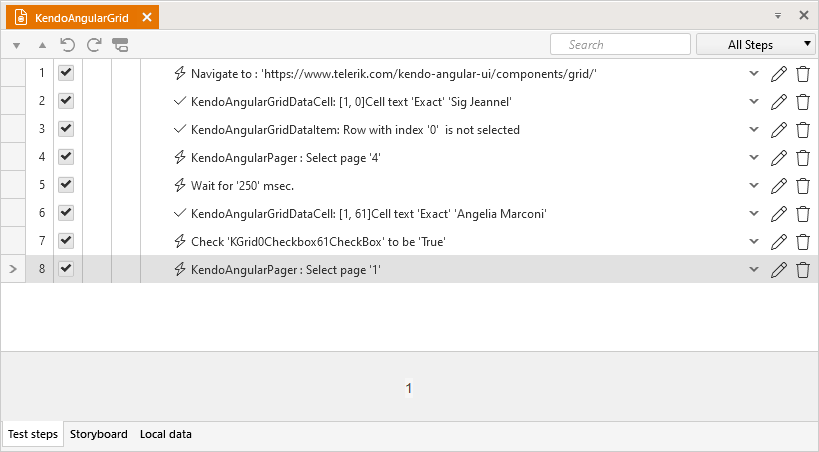This screenshot has height=452, width=819.
Task: Delete the 'Angelia Marconi' verification step
Action: (803, 213)
